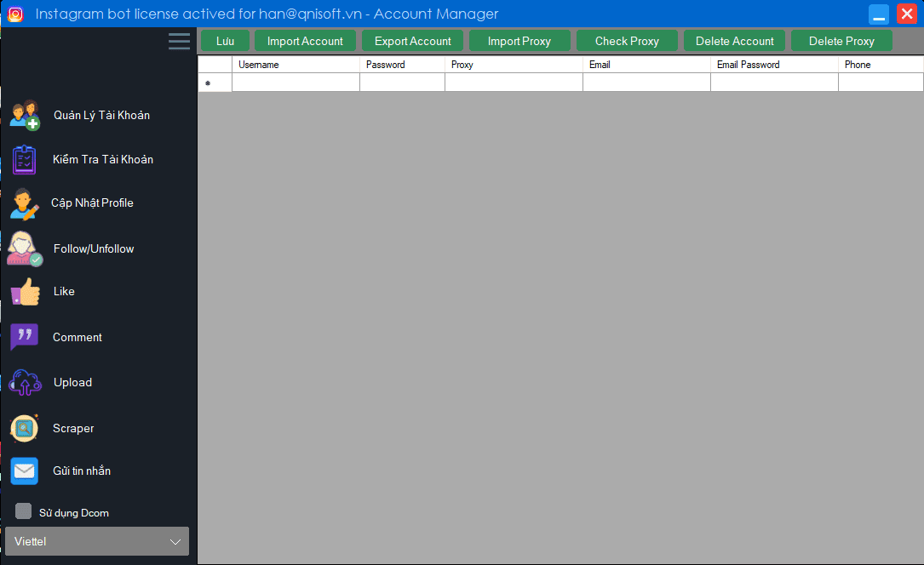This screenshot has width=924, height=565.
Task: Click the Like thumbs-up icon
Action: click(x=25, y=292)
